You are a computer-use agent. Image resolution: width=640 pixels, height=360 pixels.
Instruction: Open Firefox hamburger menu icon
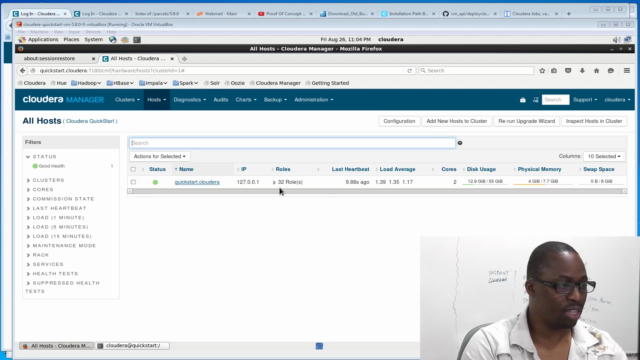coord(627,71)
